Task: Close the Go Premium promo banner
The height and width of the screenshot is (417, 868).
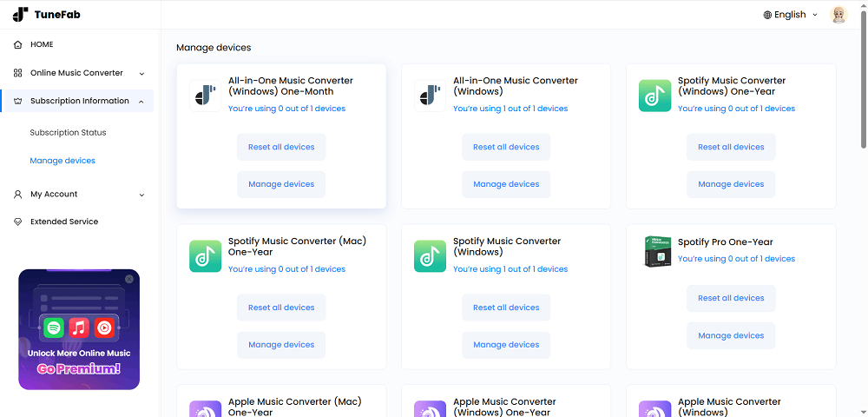Action: (x=129, y=279)
